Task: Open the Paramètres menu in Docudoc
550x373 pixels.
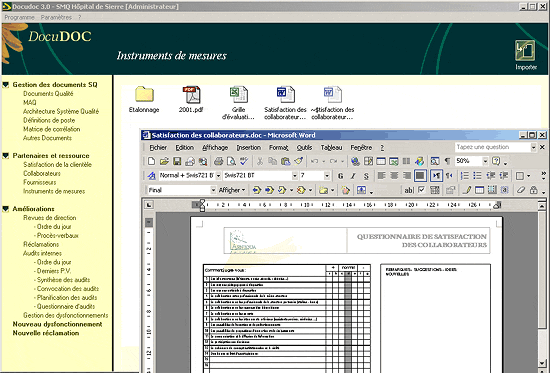Action: click(x=56, y=17)
